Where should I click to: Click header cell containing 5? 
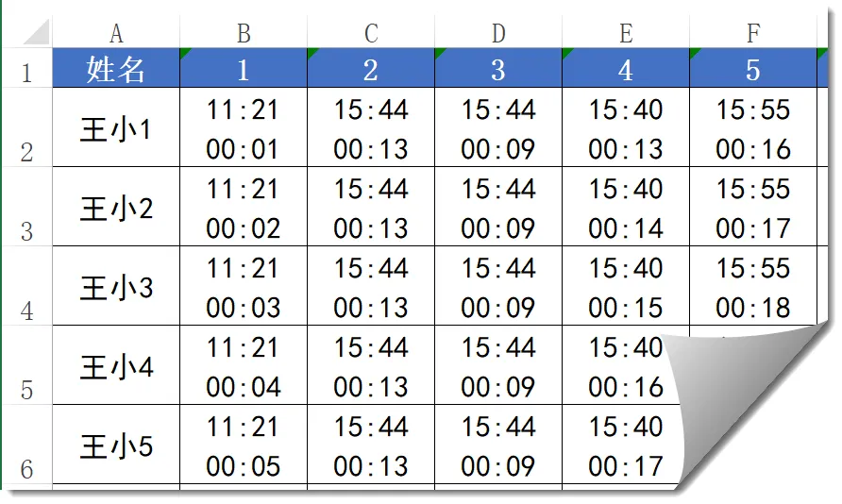(753, 69)
